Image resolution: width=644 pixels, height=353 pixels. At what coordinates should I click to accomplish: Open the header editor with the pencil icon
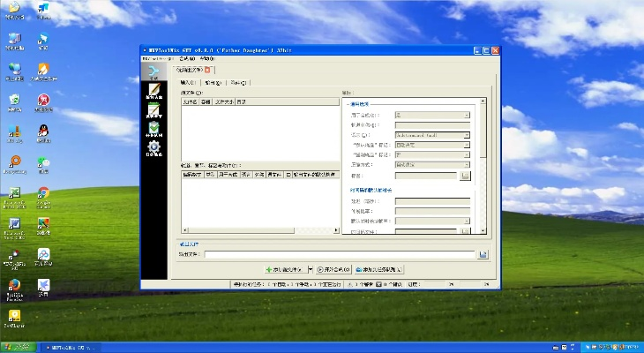(154, 93)
